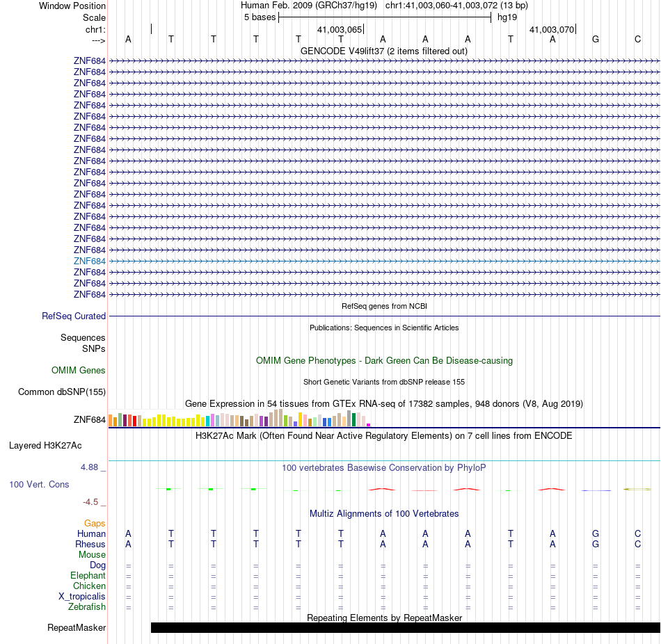Click the C base in Rhesus row
Viewport: 661px width, 644px height.
(x=637, y=545)
